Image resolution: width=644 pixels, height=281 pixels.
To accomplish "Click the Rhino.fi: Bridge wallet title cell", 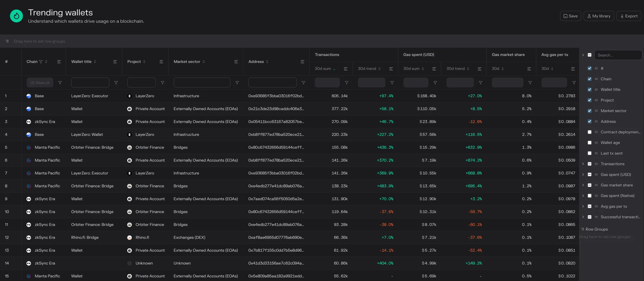I will pos(85,238).
